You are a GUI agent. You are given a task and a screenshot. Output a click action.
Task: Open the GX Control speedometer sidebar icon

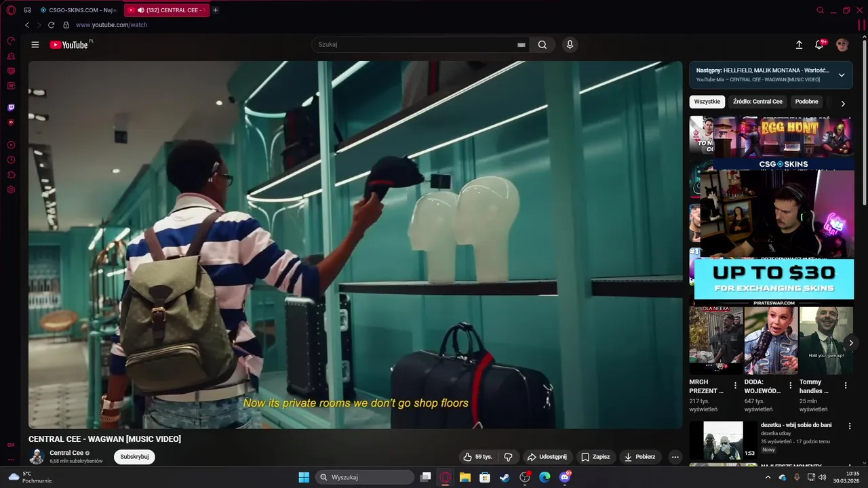11,41
